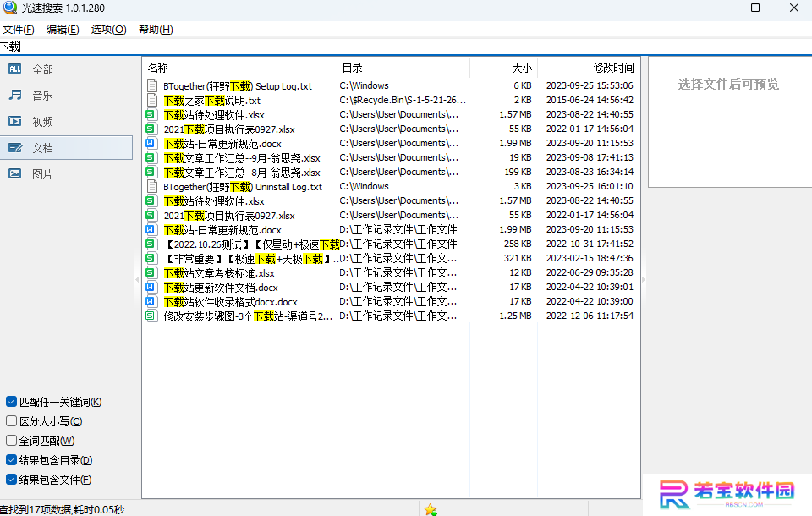Click file icon of 下载之家下载说明.txt
Image resolution: width=812 pixels, height=516 pixels.
151,100
